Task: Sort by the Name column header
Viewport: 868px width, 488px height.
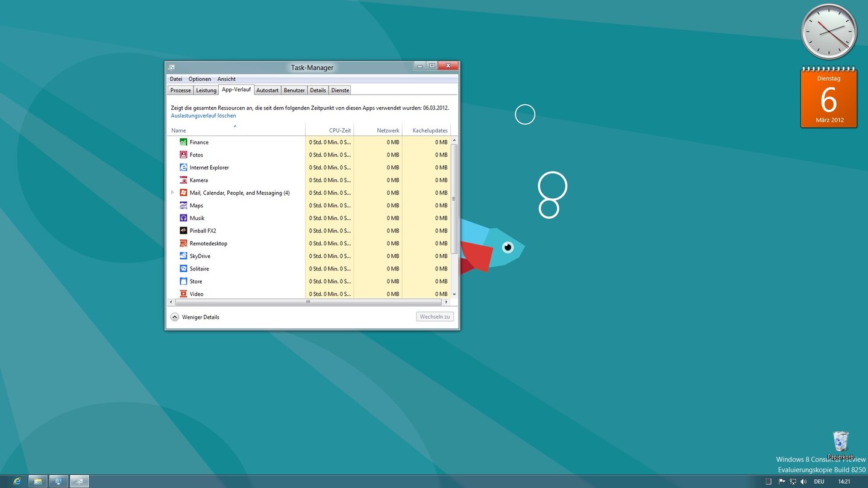Action: click(x=236, y=130)
